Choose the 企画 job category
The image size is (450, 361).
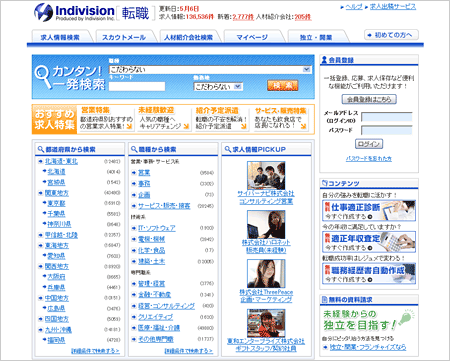[x=144, y=195]
